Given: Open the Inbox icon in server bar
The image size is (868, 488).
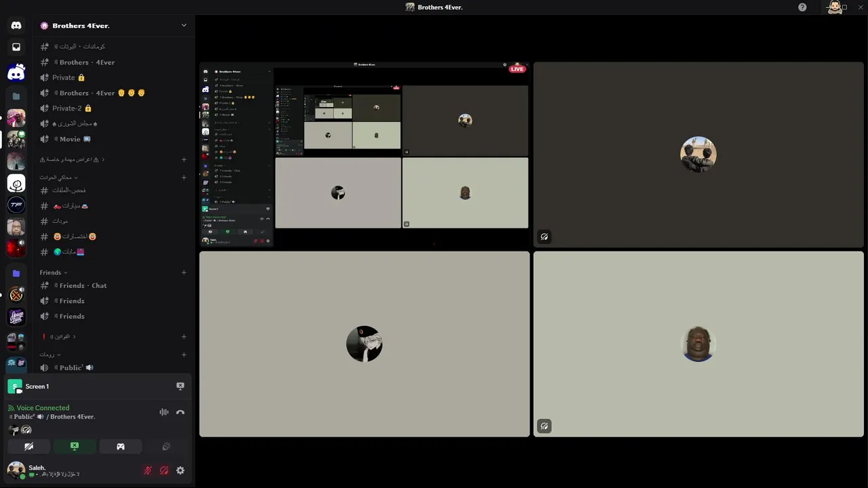Looking at the screenshot, I should click(x=16, y=47).
